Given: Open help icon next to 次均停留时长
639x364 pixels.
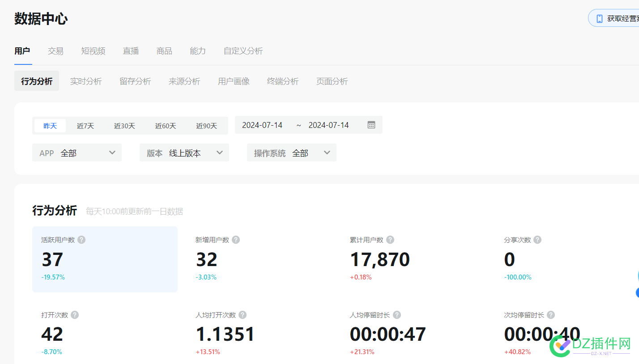Looking at the screenshot, I should coord(551,315).
